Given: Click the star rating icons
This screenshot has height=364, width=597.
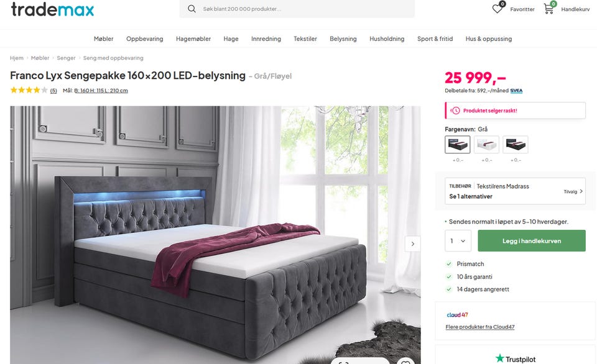Looking at the screenshot, I should 29,90.
